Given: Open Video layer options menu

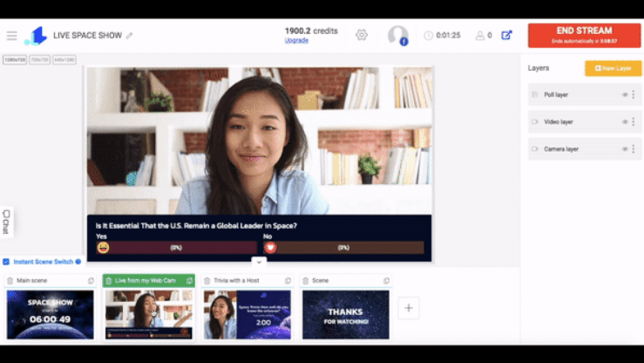Looking at the screenshot, I should [634, 121].
